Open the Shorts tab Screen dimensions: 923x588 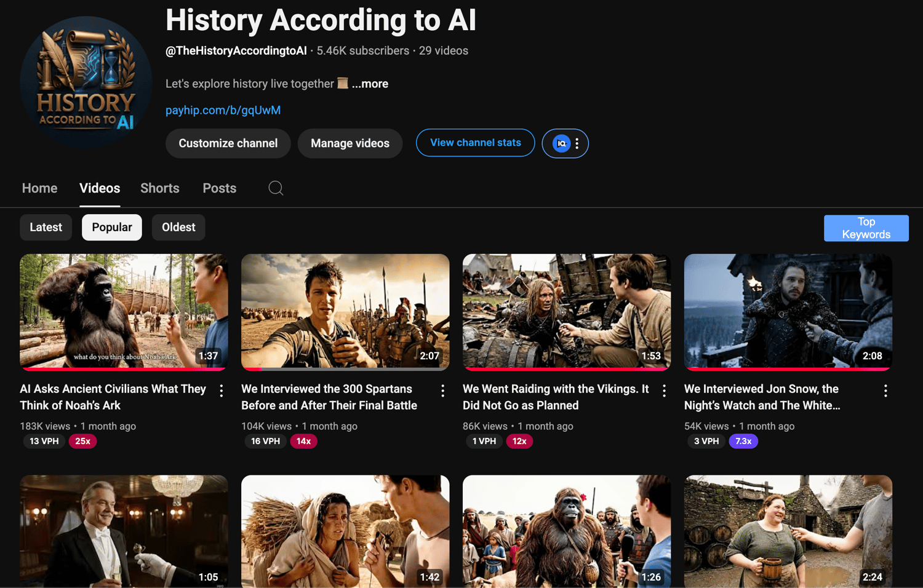pyautogui.click(x=160, y=188)
